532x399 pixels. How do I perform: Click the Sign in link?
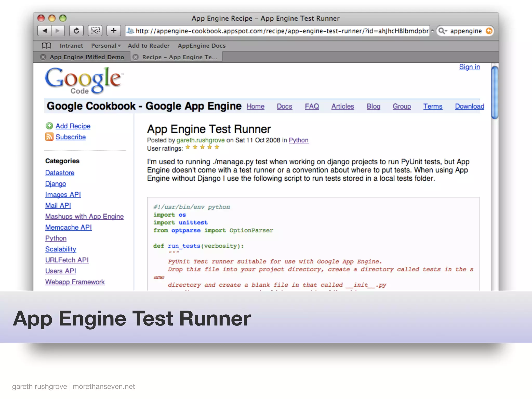469,67
